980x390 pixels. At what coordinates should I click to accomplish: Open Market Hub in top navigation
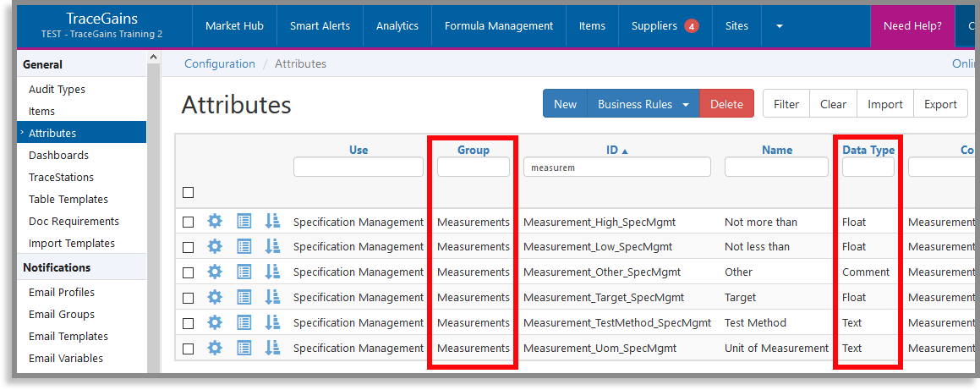pyautogui.click(x=234, y=26)
